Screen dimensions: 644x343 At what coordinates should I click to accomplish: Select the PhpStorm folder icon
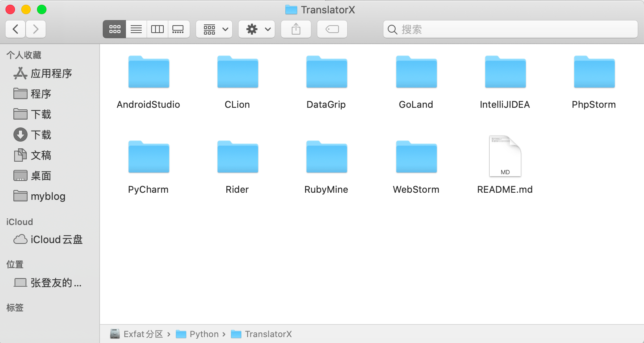[x=594, y=72]
